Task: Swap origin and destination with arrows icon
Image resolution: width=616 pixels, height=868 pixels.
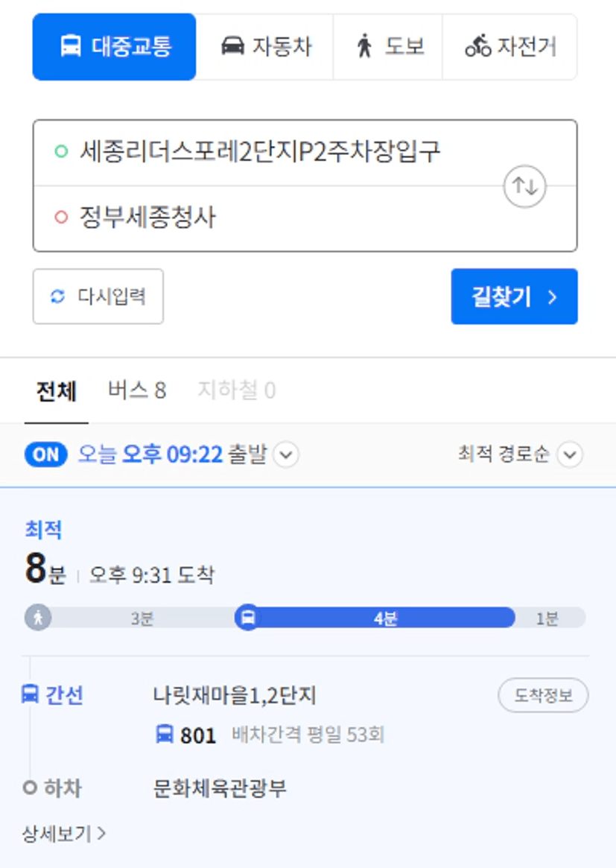Action: (524, 186)
